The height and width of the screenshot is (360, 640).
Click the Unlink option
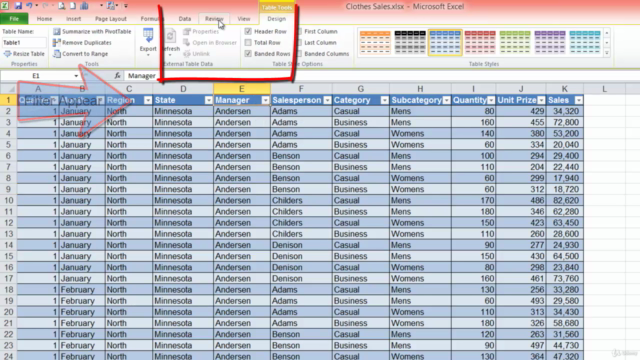pyautogui.click(x=196, y=53)
